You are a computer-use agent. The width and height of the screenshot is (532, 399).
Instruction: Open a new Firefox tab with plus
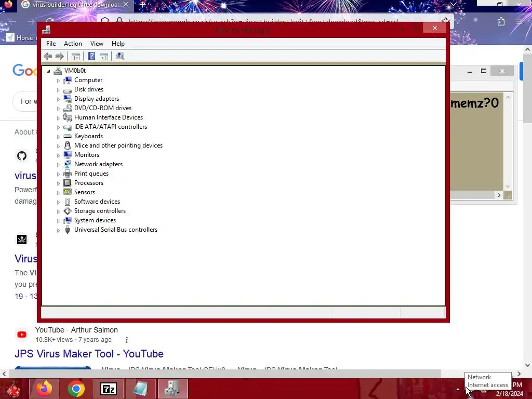click(x=143, y=5)
